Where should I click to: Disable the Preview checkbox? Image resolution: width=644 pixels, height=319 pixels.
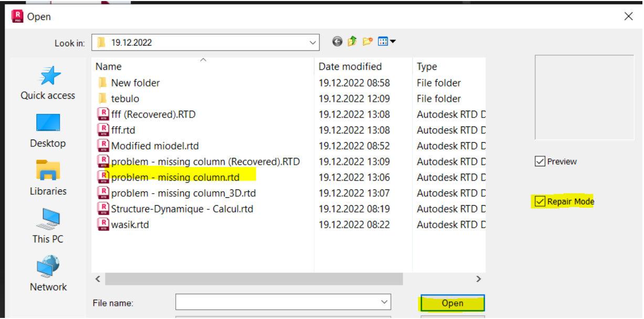click(x=540, y=161)
